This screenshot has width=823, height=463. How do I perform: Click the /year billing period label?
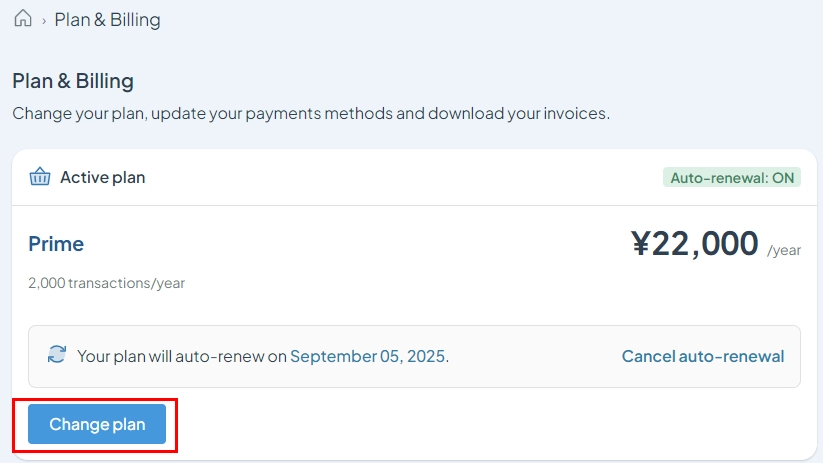[x=784, y=250]
